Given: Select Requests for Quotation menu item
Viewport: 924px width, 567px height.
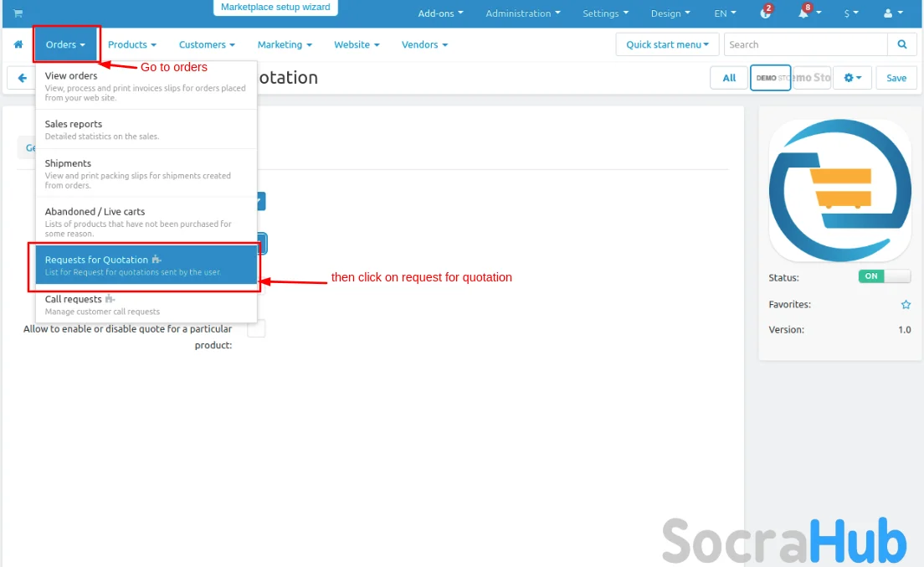Looking at the screenshot, I should (x=146, y=265).
